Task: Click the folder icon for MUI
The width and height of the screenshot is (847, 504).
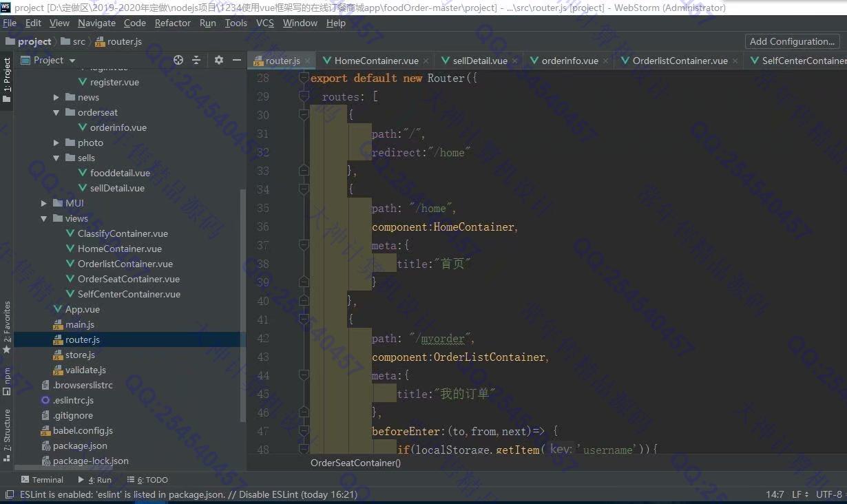Action: coord(58,203)
